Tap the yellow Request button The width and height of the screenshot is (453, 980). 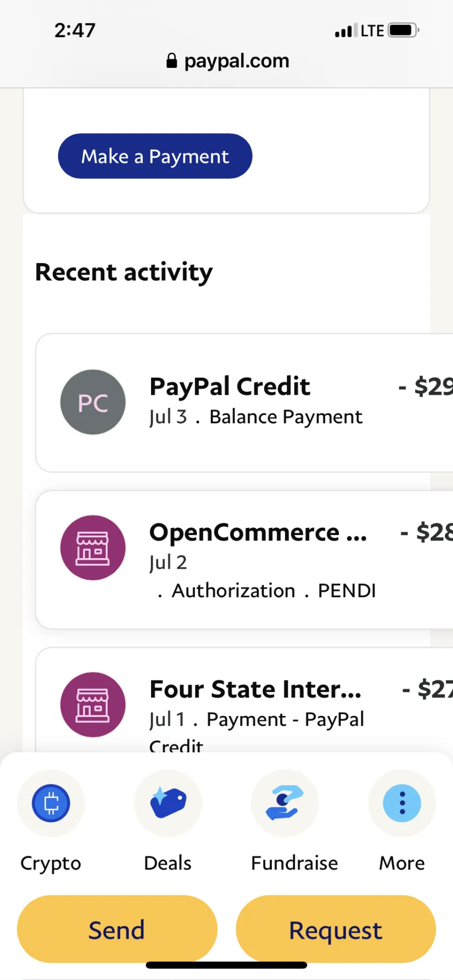tap(336, 929)
